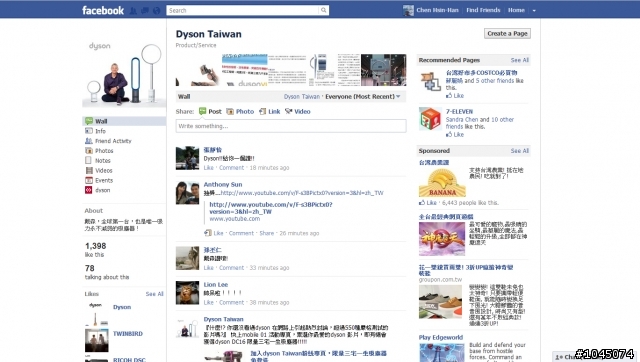This screenshot has width=640, height=362.
Task: Open the groupon.com.tw shoes ad image
Action: tap(440, 301)
